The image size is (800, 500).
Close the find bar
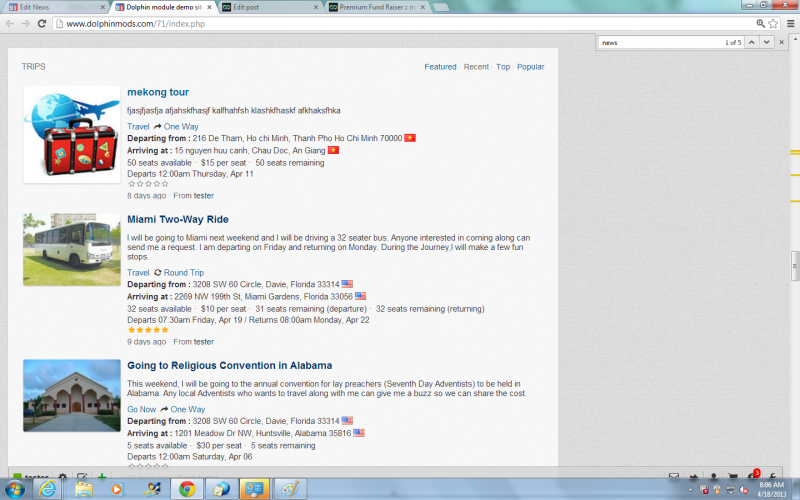tap(781, 42)
